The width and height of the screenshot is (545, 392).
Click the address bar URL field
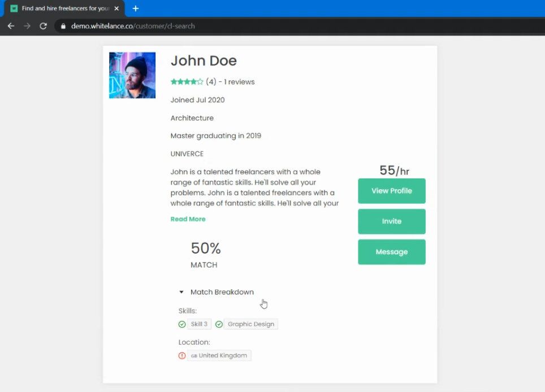[299, 26]
